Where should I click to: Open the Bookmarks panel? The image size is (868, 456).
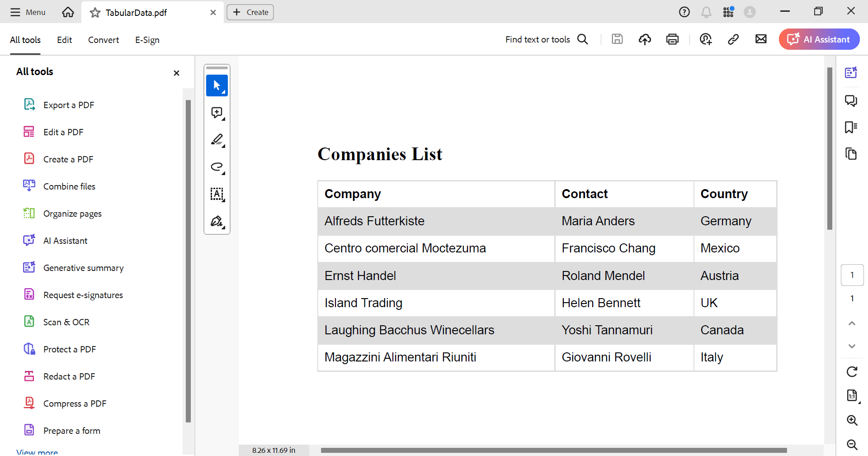(852, 127)
